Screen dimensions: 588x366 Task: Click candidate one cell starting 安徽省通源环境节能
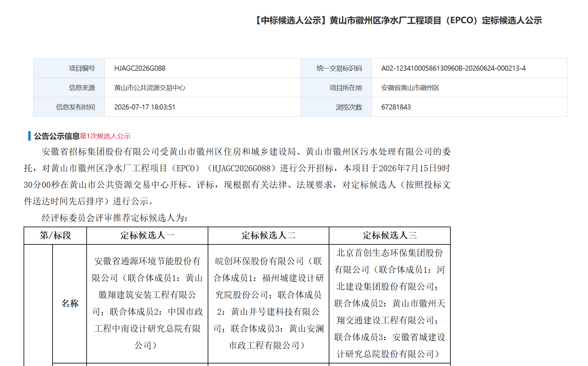[147, 303]
